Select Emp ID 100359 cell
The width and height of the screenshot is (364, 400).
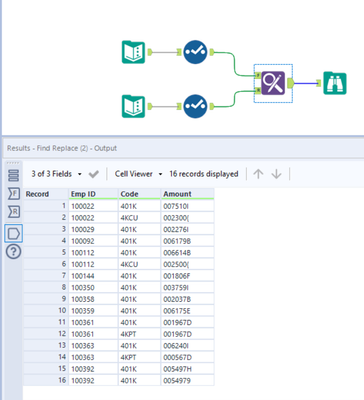point(93,311)
